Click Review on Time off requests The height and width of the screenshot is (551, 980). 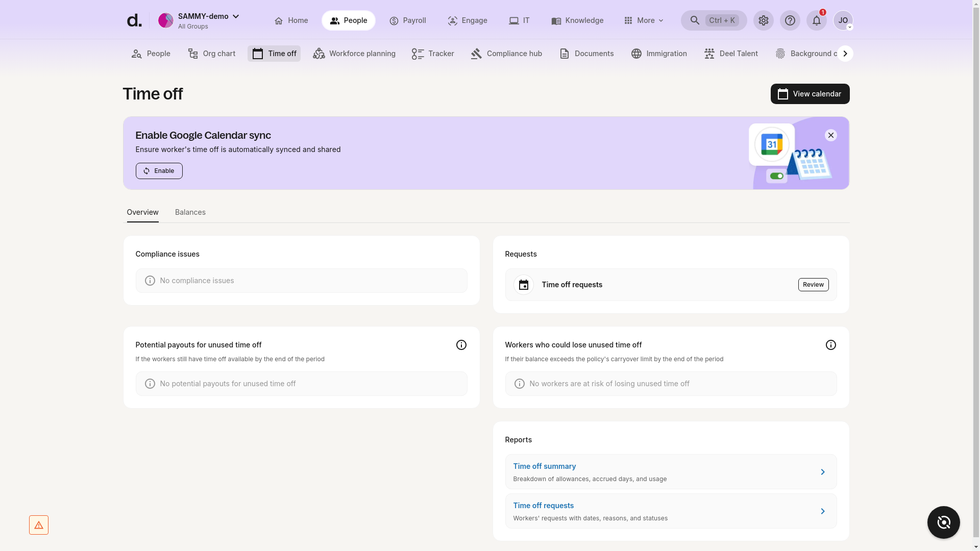(813, 284)
